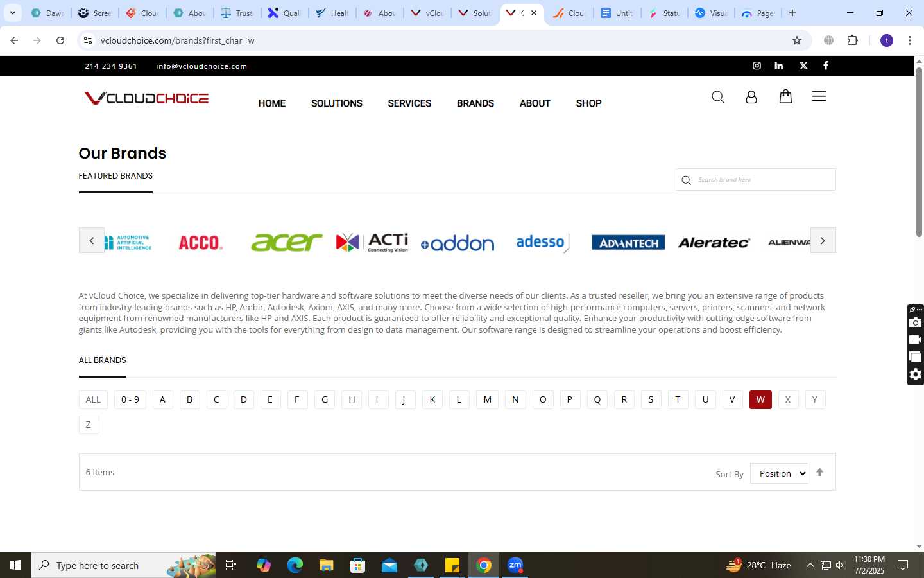Open the HOME menu item
The height and width of the screenshot is (578, 924).
(x=272, y=103)
